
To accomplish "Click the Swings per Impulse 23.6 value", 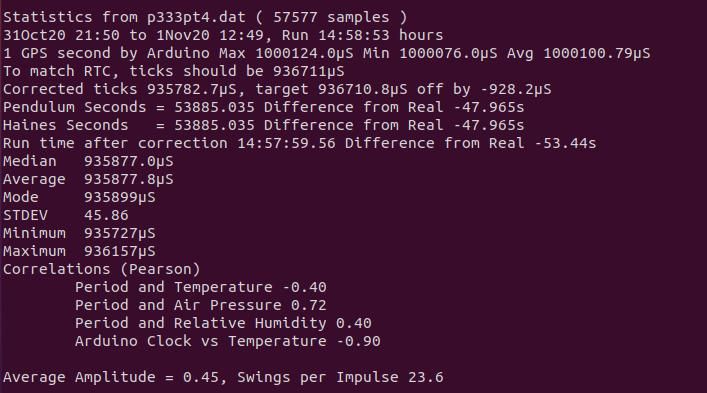I will coord(340,377).
